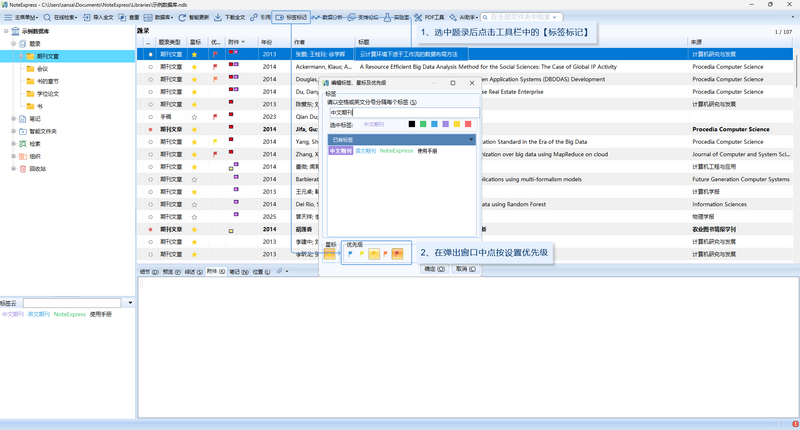This screenshot has height=430, width=800.
Task: Open the 实验室 lab tool
Action: point(396,17)
